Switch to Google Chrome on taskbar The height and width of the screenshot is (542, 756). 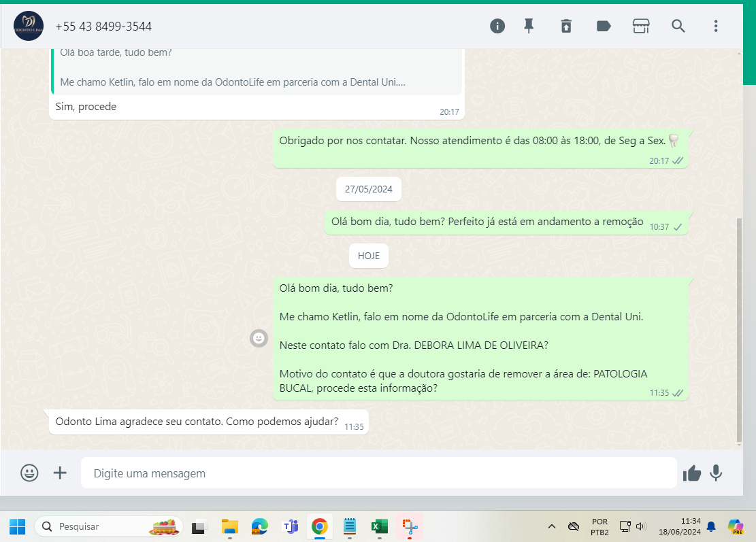tap(320, 526)
